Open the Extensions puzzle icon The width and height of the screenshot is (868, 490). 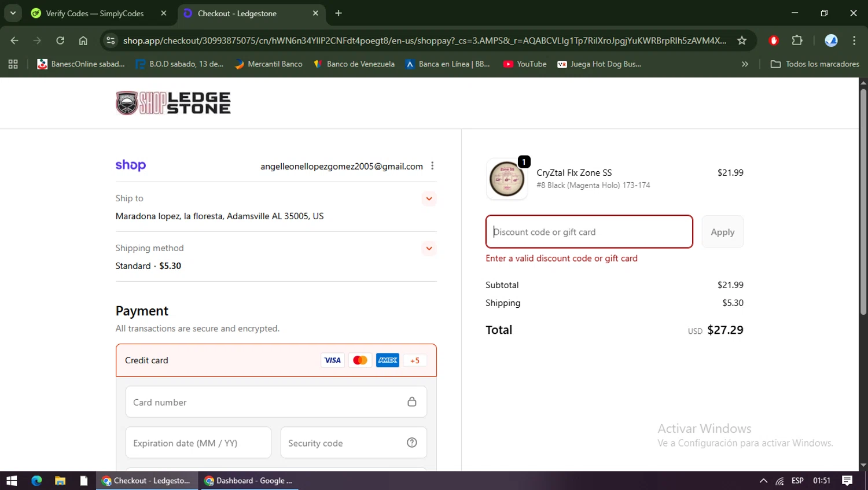pyautogui.click(x=797, y=40)
